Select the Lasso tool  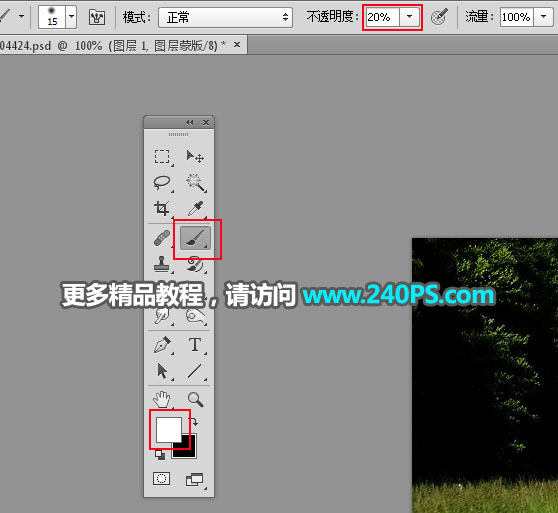pyautogui.click(x=162, y=183)
